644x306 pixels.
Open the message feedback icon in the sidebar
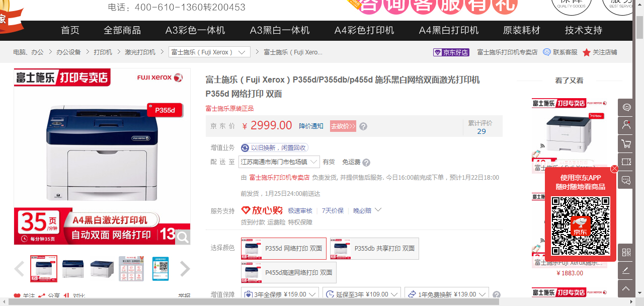[x=626, y=180]
